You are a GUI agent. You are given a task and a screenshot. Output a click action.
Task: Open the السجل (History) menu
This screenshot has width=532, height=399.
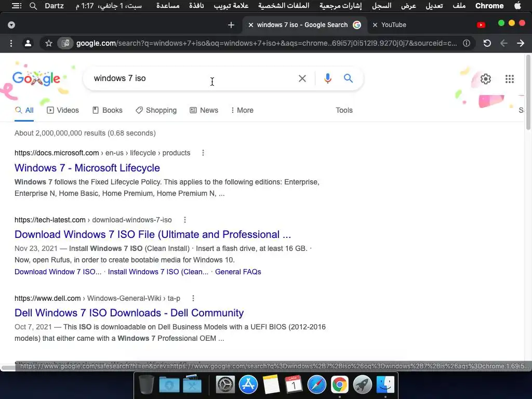pos(382,6)
